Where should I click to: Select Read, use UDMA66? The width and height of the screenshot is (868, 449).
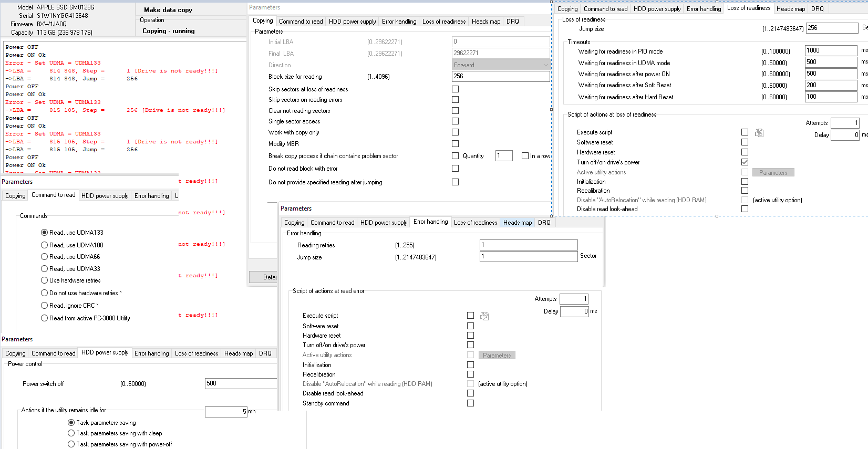coord(45,257)
